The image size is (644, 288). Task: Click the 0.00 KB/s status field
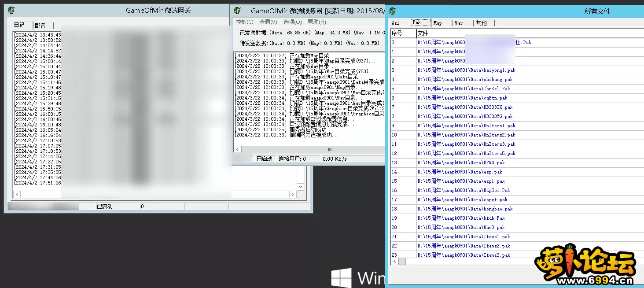point(353,159)
